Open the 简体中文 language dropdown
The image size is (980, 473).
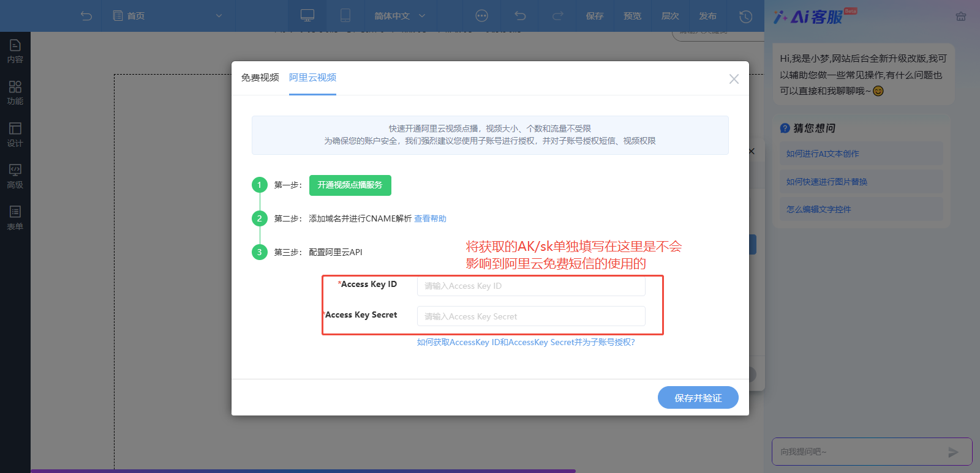[x=399, y=16]
